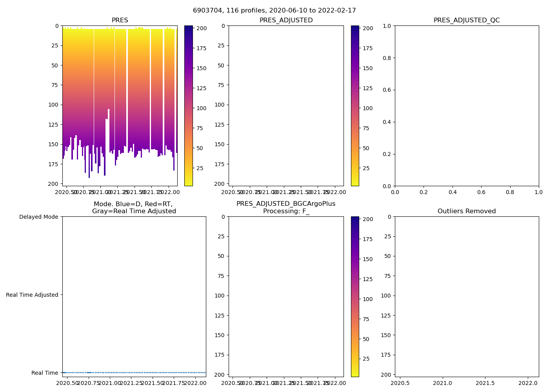
Task: Click the PRES plot title
Action: 120,20
